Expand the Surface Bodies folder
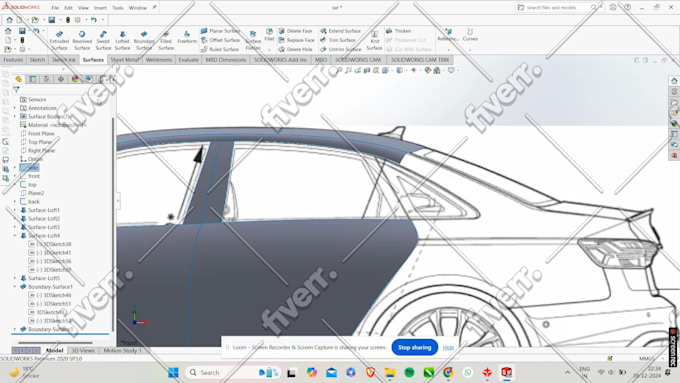This screenshot has height=383, width=680. pyautogui.click(x=15, y=117)
